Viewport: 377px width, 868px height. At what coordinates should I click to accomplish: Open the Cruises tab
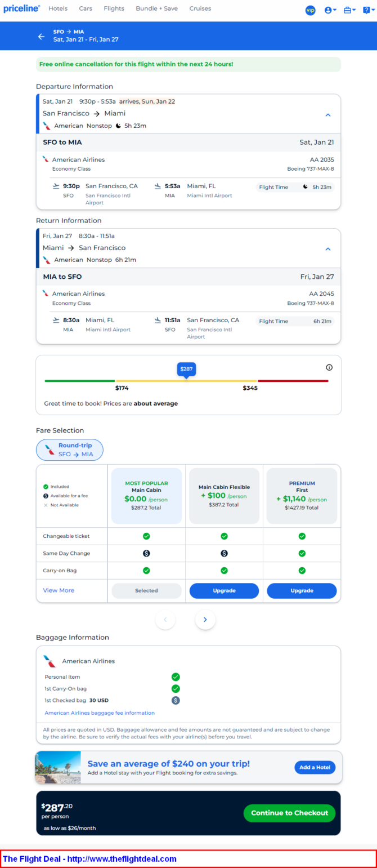pos(200,8)
